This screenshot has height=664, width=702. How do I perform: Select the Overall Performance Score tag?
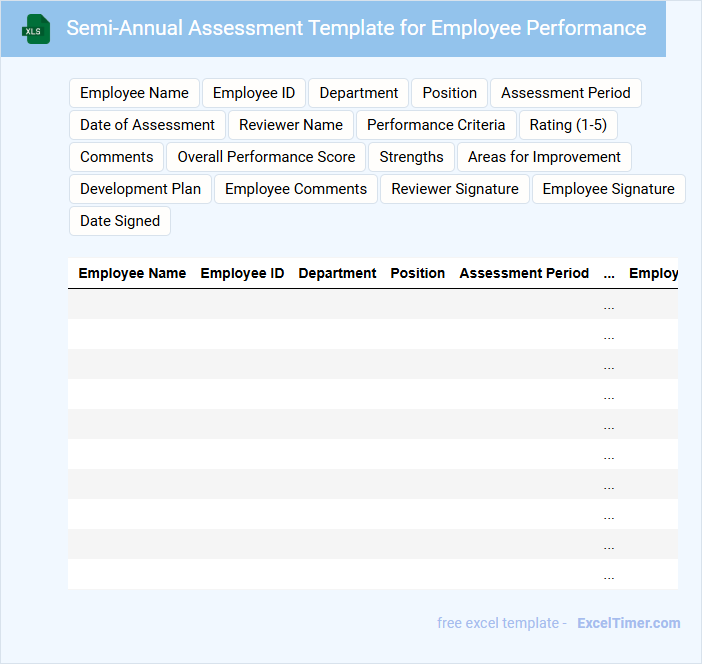coord(266,157)
